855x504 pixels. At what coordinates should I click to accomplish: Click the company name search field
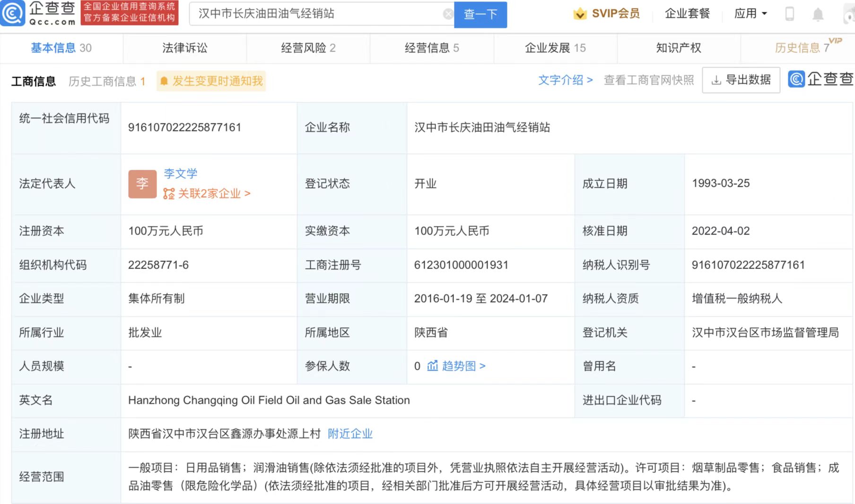click(317, 14)
